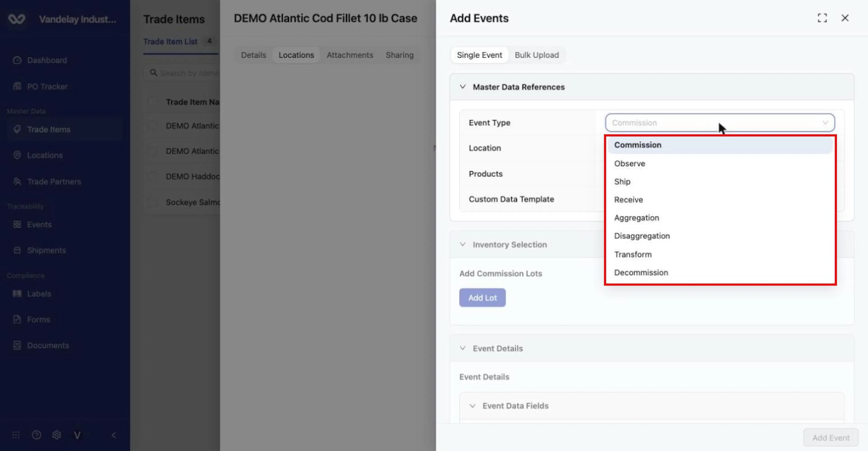The image size is (868, 451).
Task: Open the Forms document icon
Action: pyautogui.click(x=17, y=319)
